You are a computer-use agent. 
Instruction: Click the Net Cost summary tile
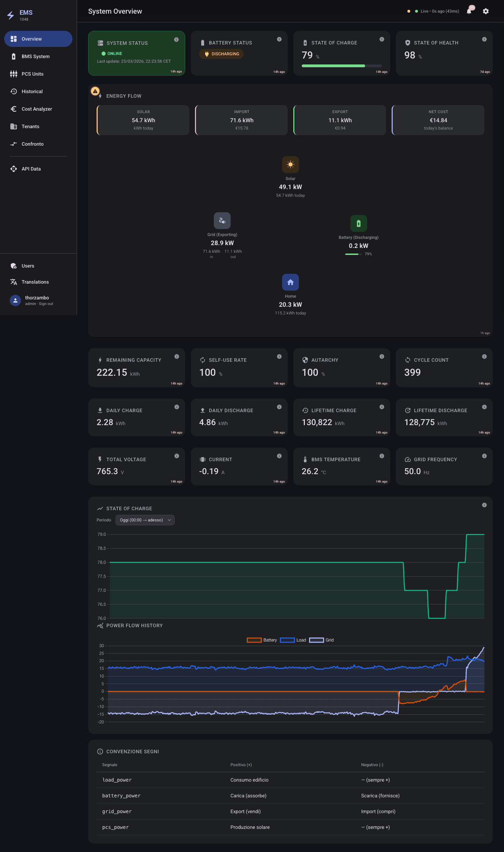(438, 120)
